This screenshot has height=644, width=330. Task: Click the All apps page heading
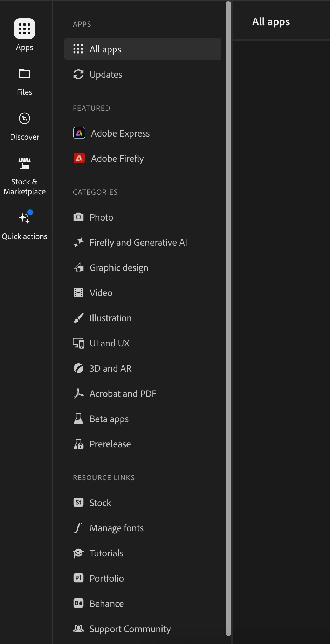point(271,22)
